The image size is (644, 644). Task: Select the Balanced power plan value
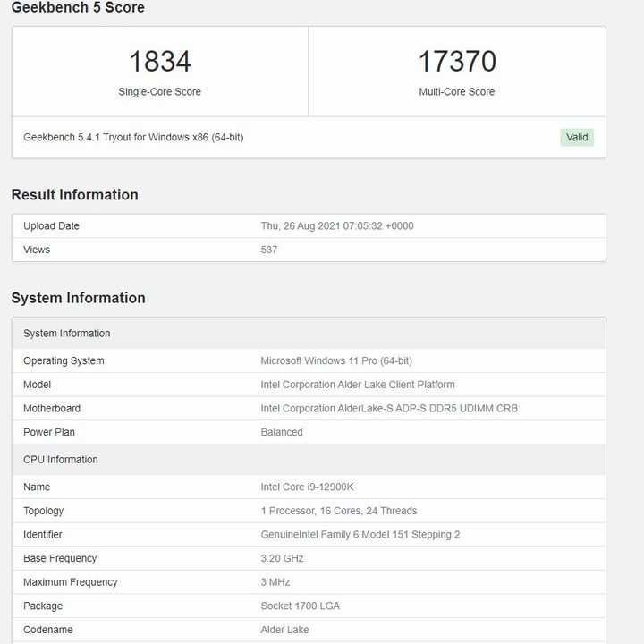282,432
